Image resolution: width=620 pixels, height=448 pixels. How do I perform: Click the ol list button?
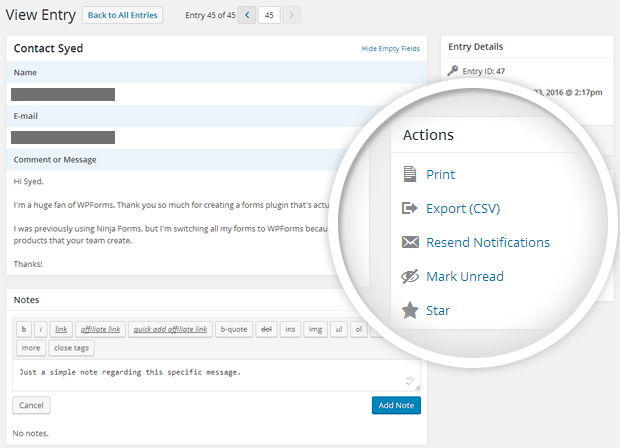tap(359, 329)
